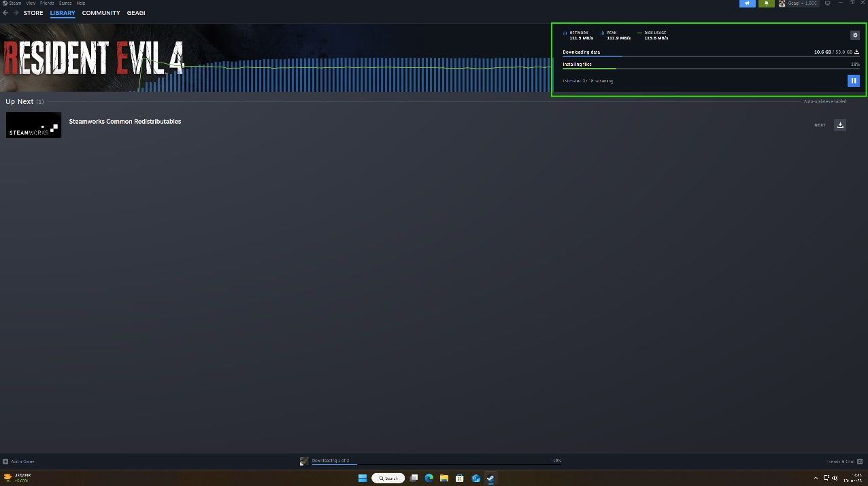Go to the STORE tab

coord(33,13)
